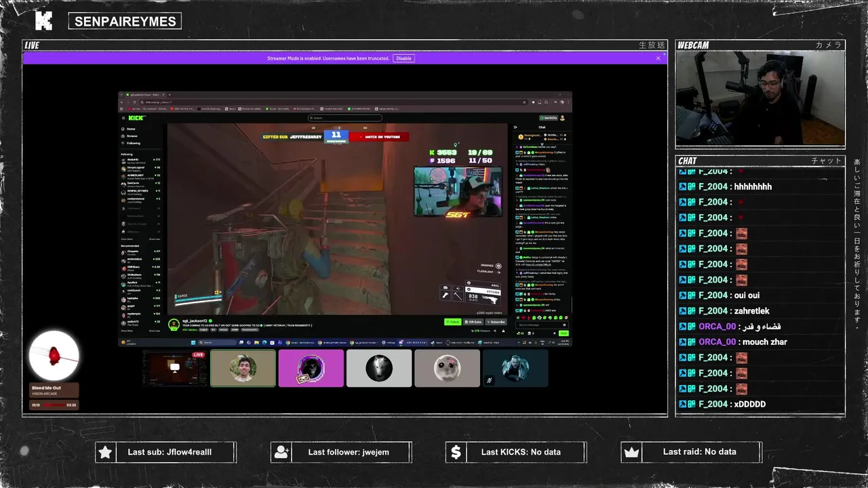This screenshot has height=488, width=868.
Task: Open Following in Kick sidebar
Action: point(130,143)
